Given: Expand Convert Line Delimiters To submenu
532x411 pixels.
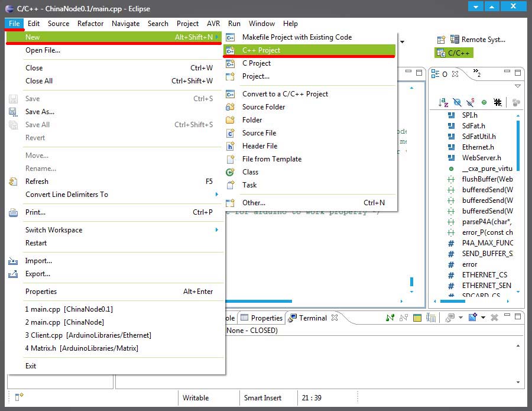Looking at the screenshot, I should pyautogui.click(x=115, y=195).
